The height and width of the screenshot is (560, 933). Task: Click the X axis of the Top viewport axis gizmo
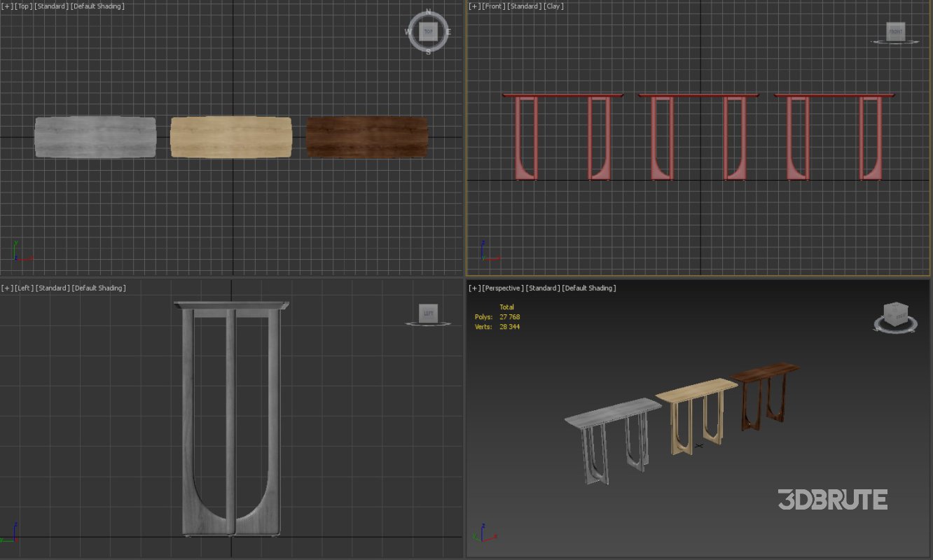point(27,258)
